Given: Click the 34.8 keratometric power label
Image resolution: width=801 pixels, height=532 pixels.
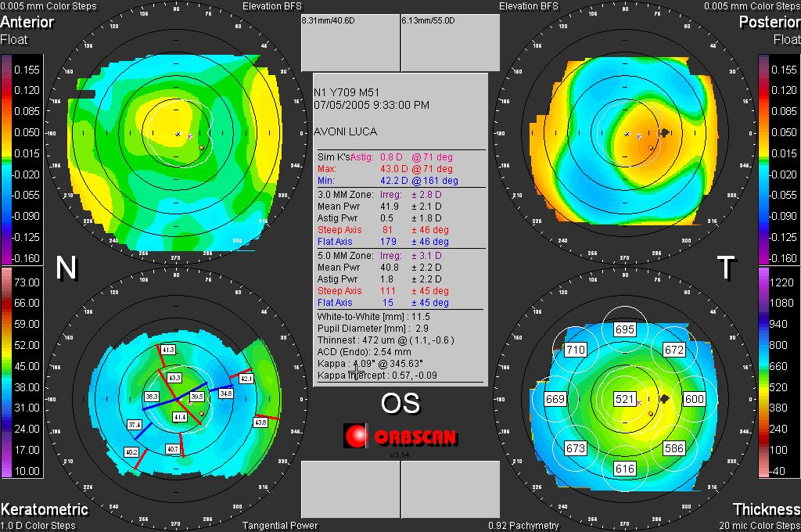Looking at the screenshot, I should point(226,394).
